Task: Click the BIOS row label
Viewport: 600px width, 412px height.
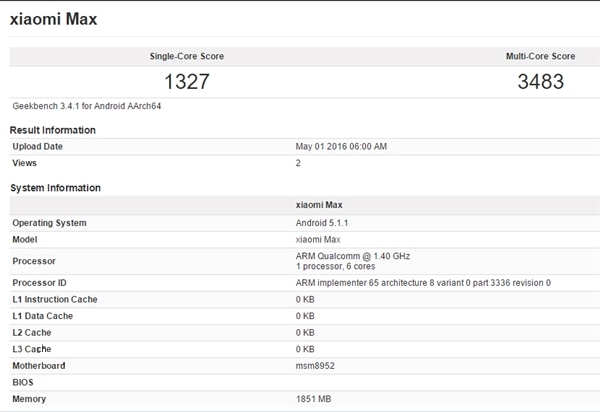Action: click(x=23, y=382)
